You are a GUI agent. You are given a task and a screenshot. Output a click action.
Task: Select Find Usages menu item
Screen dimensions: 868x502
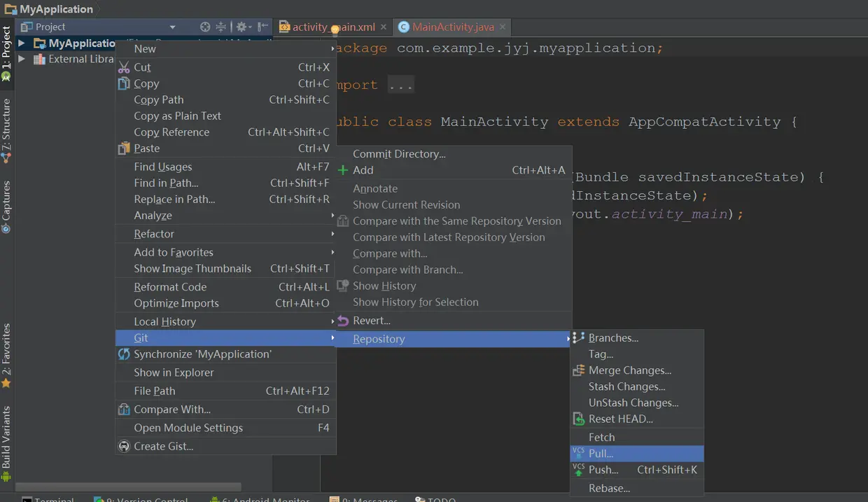pos(225,167)
